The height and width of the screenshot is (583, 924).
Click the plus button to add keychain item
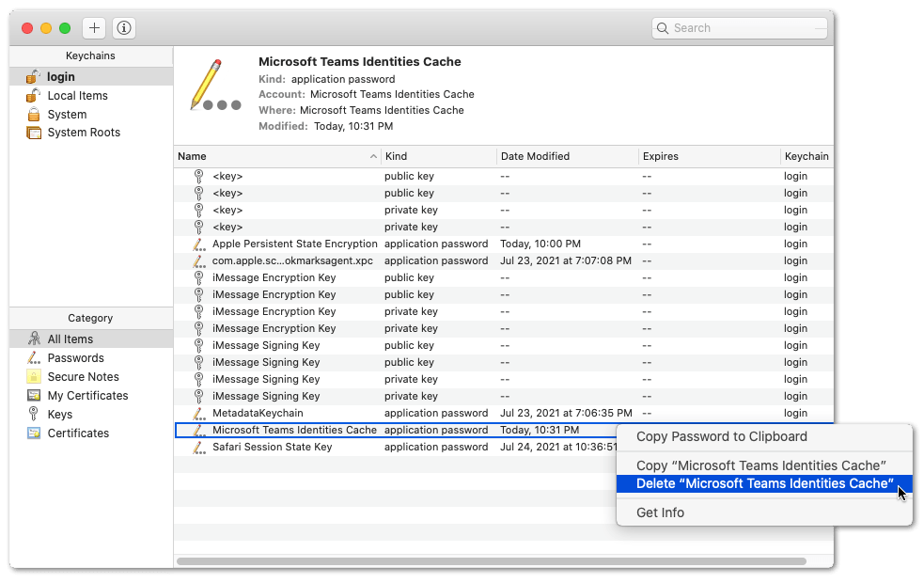pos(94,27)
